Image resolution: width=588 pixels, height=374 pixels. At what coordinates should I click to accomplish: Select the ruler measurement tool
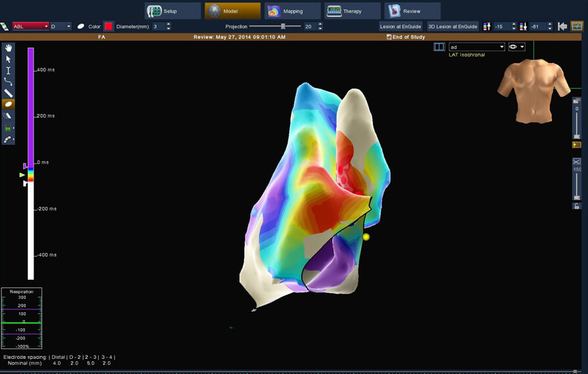(x=9, y=93)
